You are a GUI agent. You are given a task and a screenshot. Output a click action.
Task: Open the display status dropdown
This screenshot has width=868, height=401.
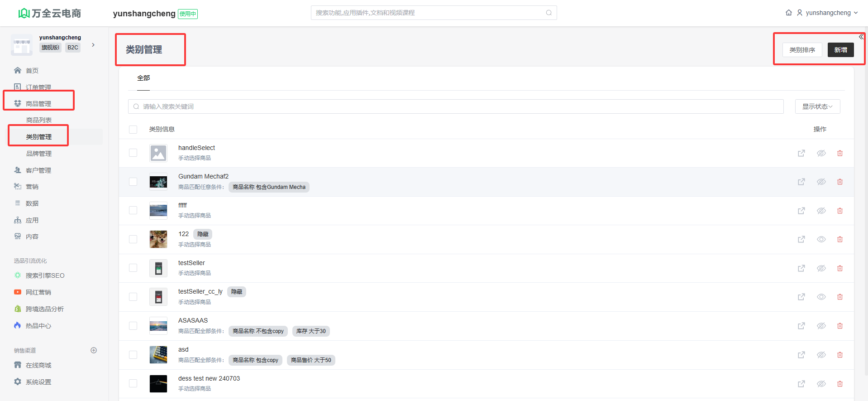817,106
